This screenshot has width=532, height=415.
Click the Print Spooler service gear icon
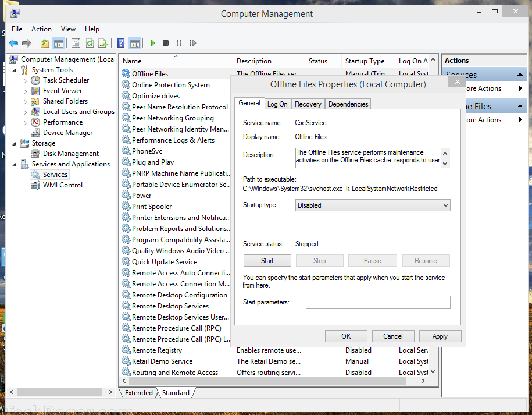click(126, 206)
